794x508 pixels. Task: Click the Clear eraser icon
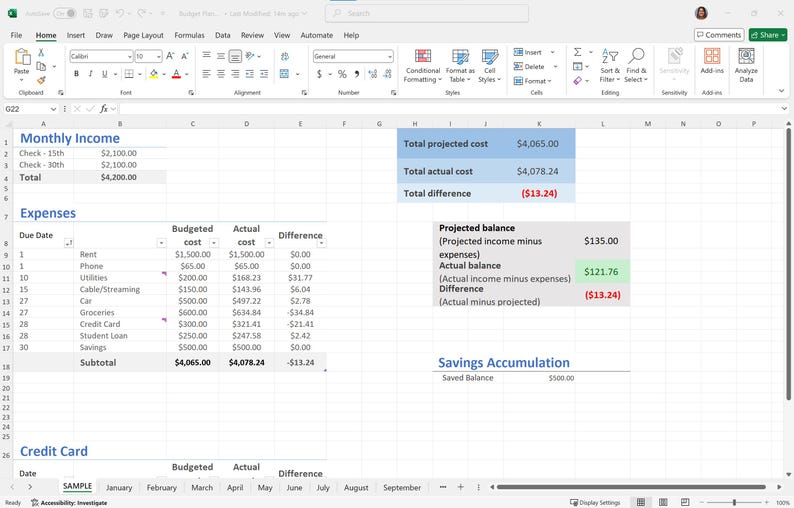(577, 81)
